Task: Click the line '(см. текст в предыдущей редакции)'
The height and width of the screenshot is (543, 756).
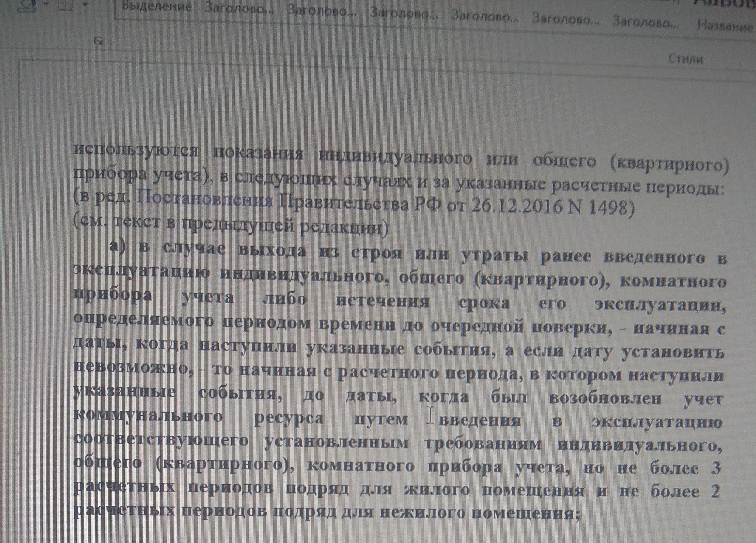Action: pyautogui.click(x=231, y=225)
